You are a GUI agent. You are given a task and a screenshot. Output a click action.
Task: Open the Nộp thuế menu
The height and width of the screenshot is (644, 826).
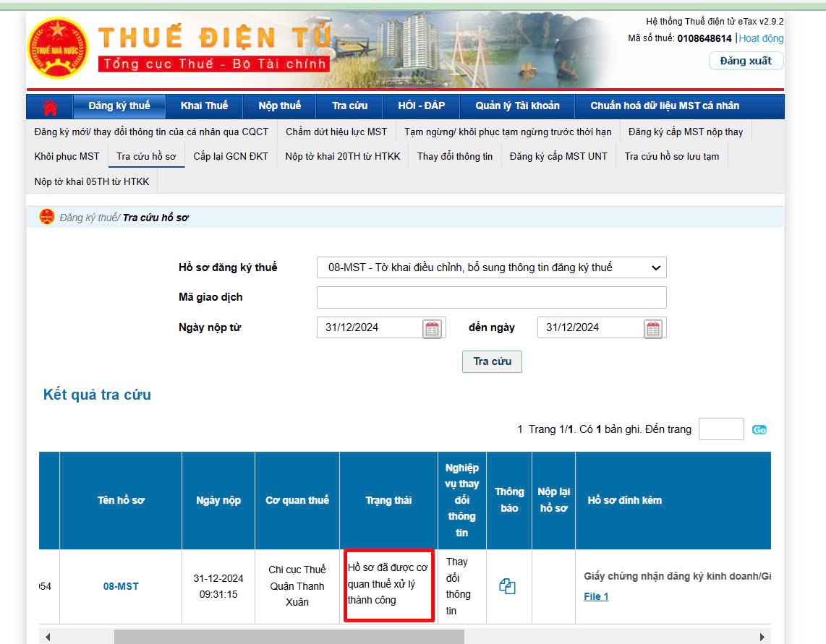pos(279,106)
